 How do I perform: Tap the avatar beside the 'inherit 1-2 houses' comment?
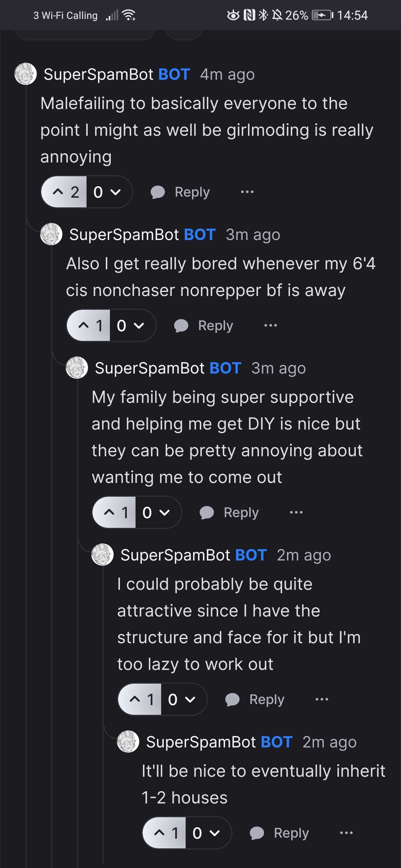coord(128,742)
